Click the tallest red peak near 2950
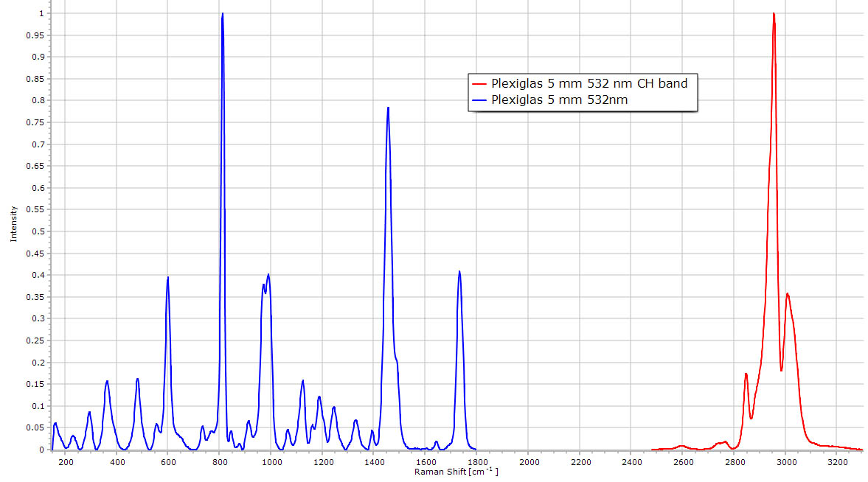This screenshot has width=868, height=482. point(773,15)
